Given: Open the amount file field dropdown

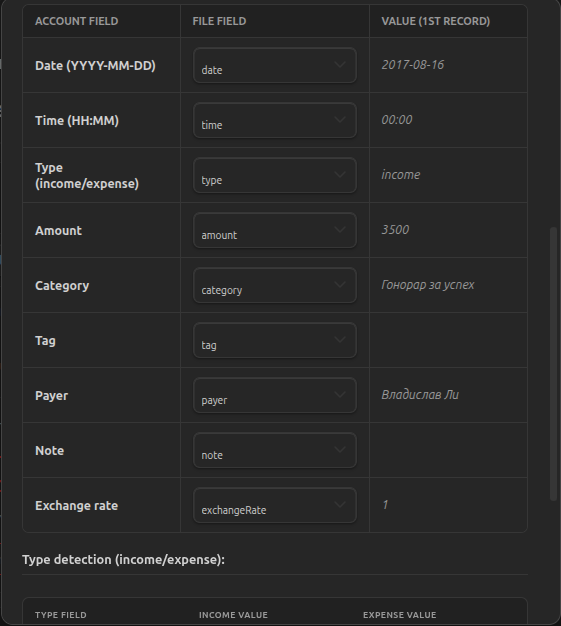Looking at the screenshot, I should click(x=275, y=230).
